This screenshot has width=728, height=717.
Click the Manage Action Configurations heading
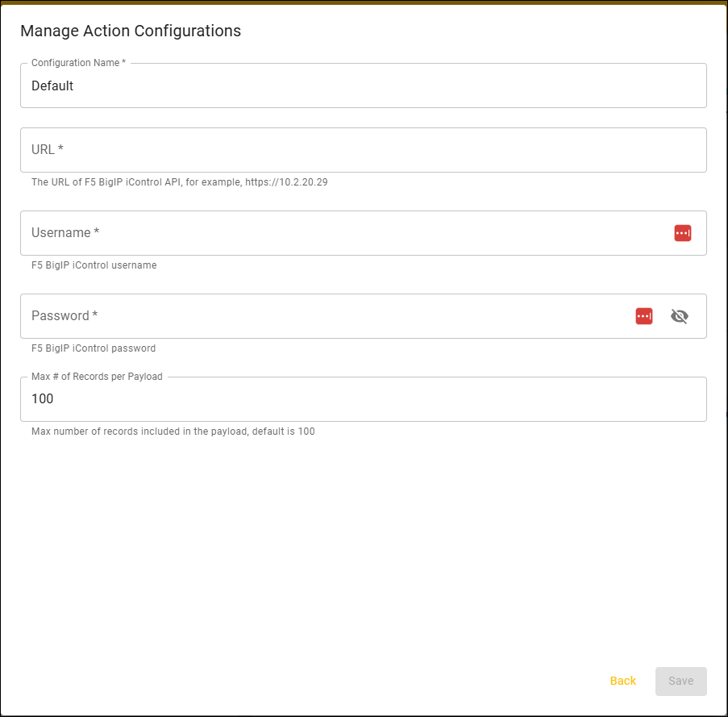coord(131,31)
